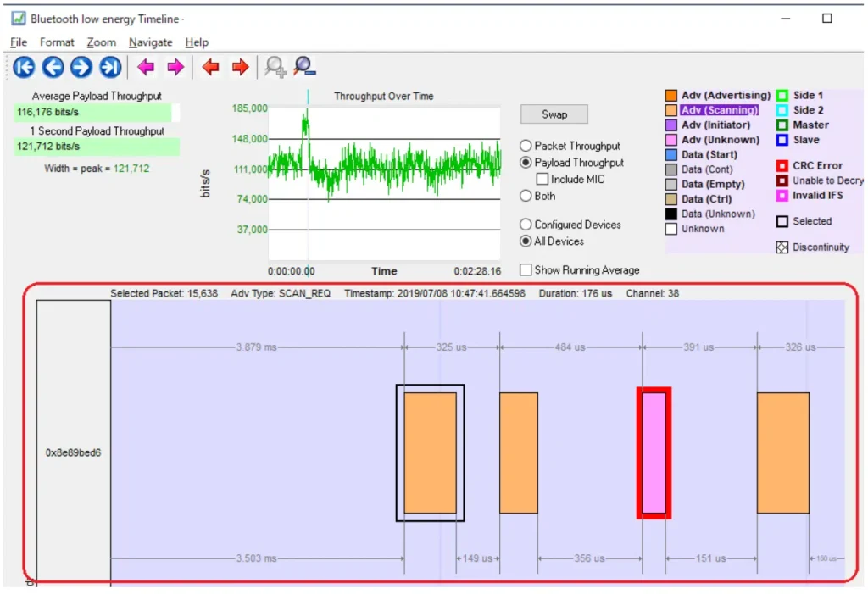Tick the Show Running Average checkbox

point(526,269)
